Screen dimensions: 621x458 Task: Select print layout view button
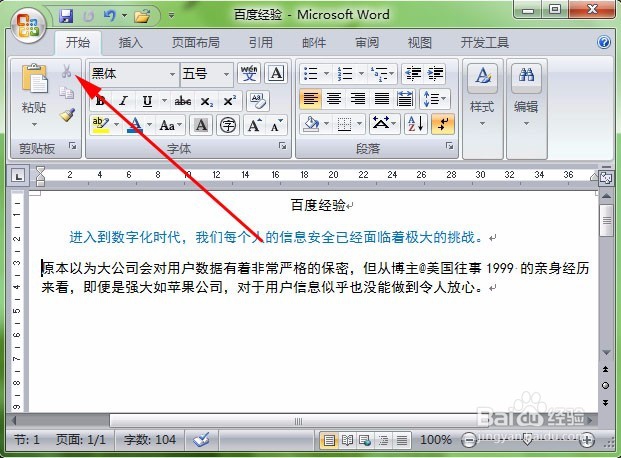328,440
